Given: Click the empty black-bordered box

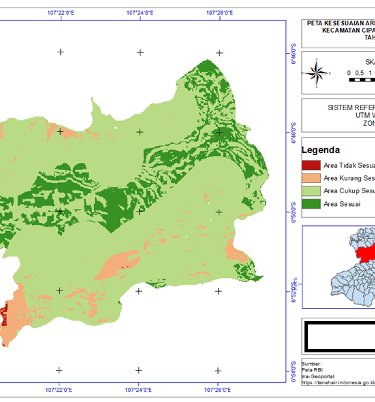Looking at the screenshot, I should pos(340,337).
